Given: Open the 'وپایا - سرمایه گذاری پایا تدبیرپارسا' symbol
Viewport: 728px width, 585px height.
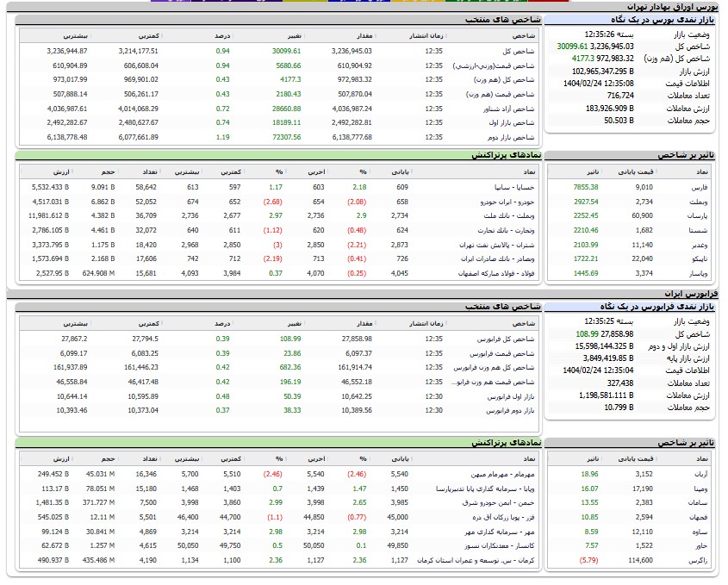Looking at the screenshot, I should [x=485, y=489].
